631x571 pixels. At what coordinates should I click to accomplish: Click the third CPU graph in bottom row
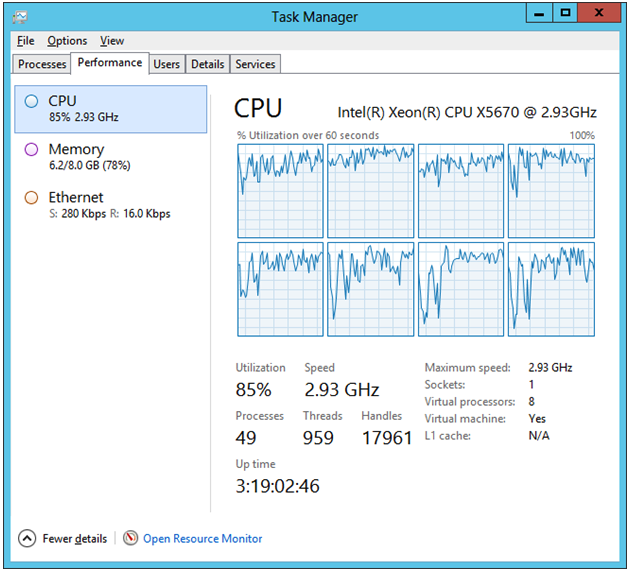(461, 289)
